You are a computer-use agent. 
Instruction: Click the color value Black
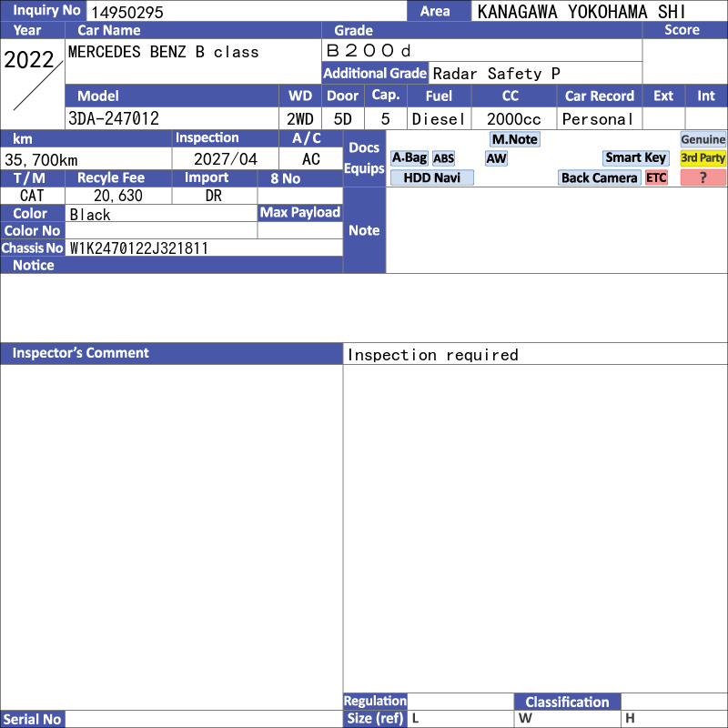[90, 215]
